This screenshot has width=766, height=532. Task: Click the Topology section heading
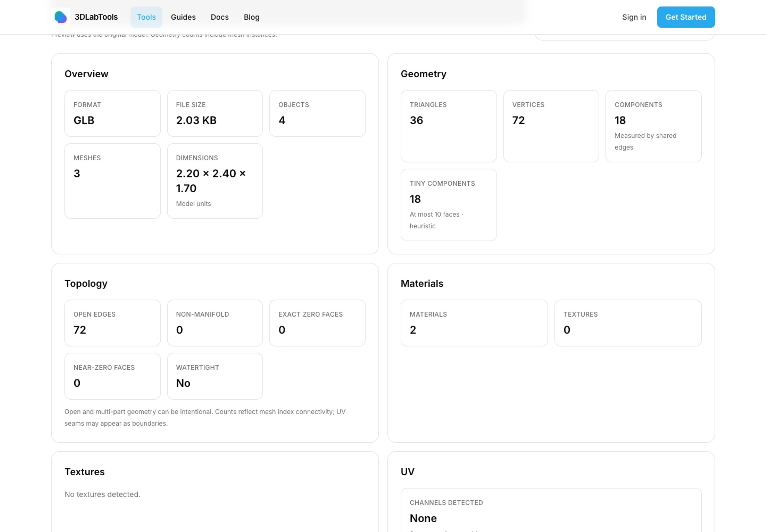[x=86, y=284]
